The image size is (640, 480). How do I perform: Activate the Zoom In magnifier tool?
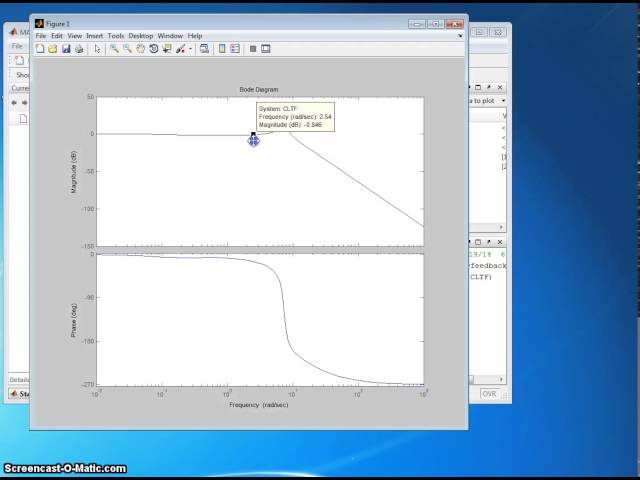point(114,49)
